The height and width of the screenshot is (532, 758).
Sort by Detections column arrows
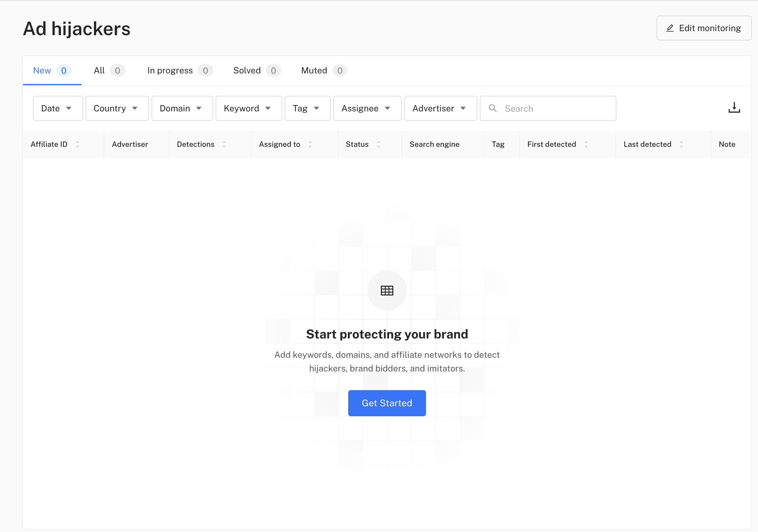(224, 144)
